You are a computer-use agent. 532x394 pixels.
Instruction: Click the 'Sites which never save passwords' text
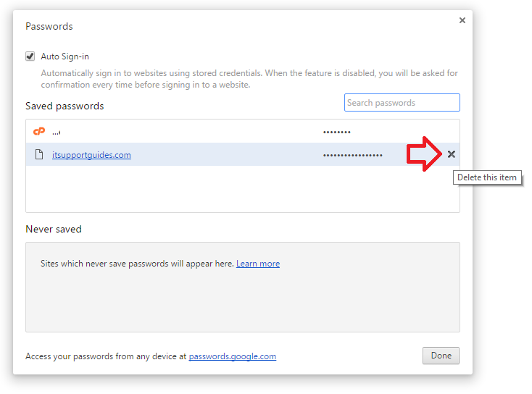[137, 264]
